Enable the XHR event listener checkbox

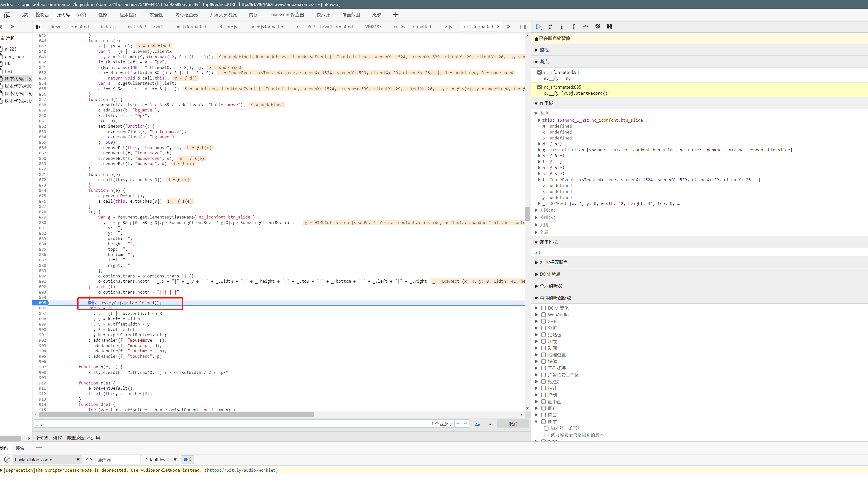[x=543, y=321]
